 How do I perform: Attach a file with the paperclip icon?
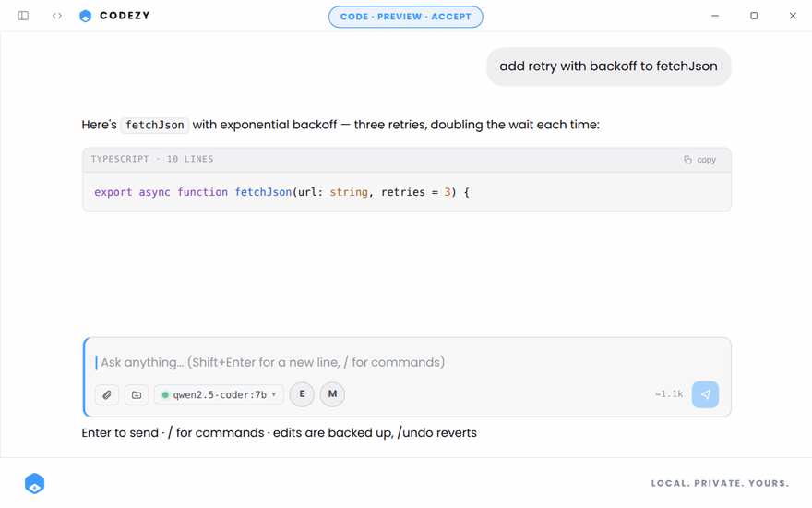point(107,395)
